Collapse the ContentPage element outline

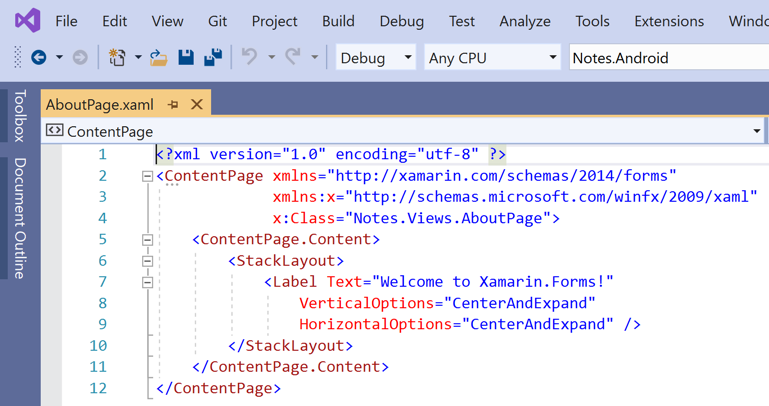(x=147, y=176)
